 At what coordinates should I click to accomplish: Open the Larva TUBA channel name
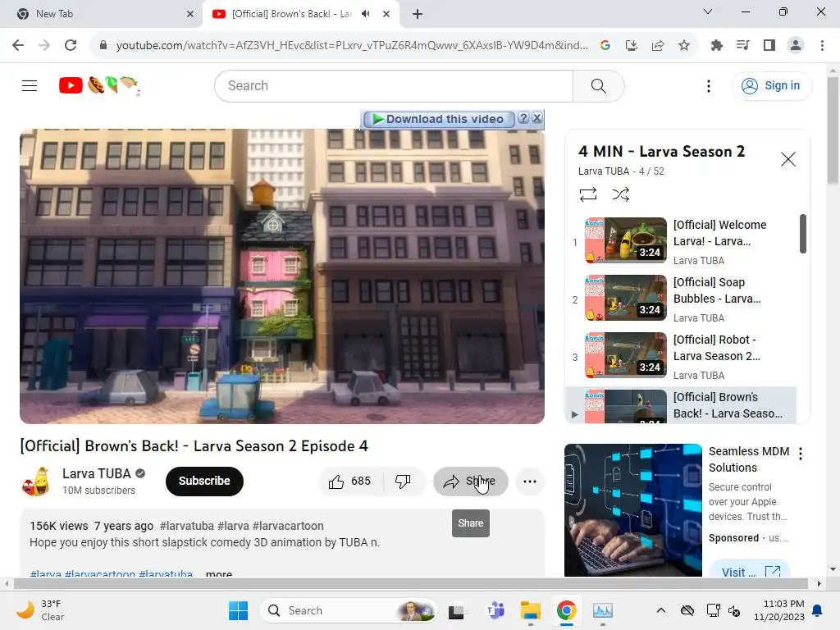(97, 473)
